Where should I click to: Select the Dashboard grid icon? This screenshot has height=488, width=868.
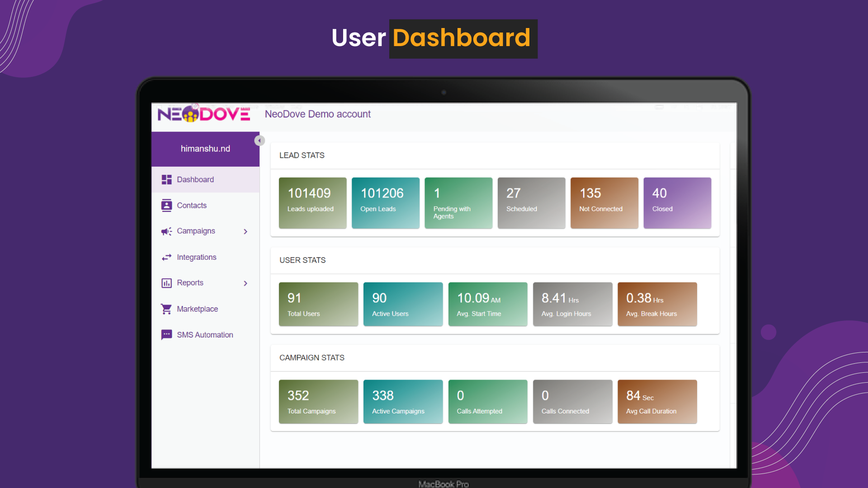(166, 179)
